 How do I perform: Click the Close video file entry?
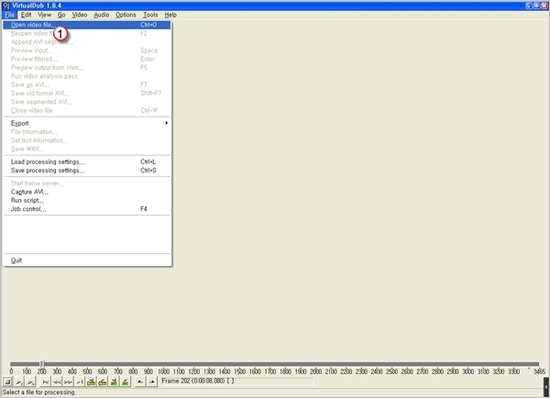tap(87, 110)
